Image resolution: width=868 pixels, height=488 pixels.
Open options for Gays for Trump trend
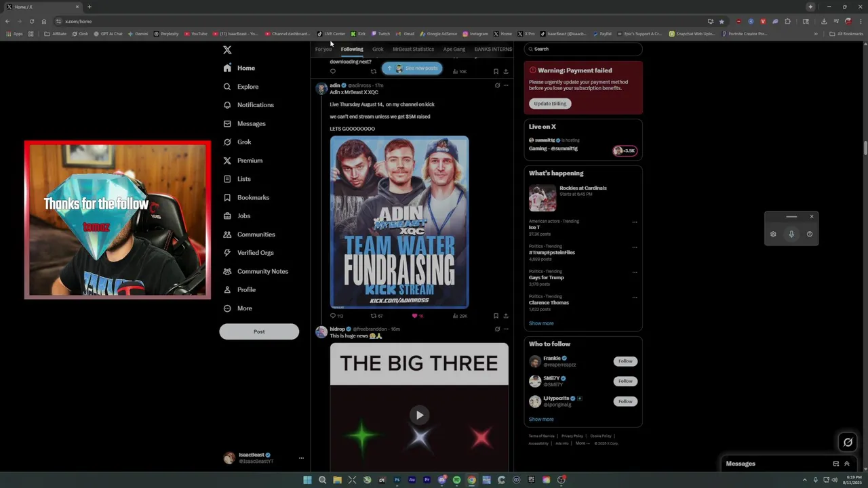pyautogui.click(x=635, y=272)
